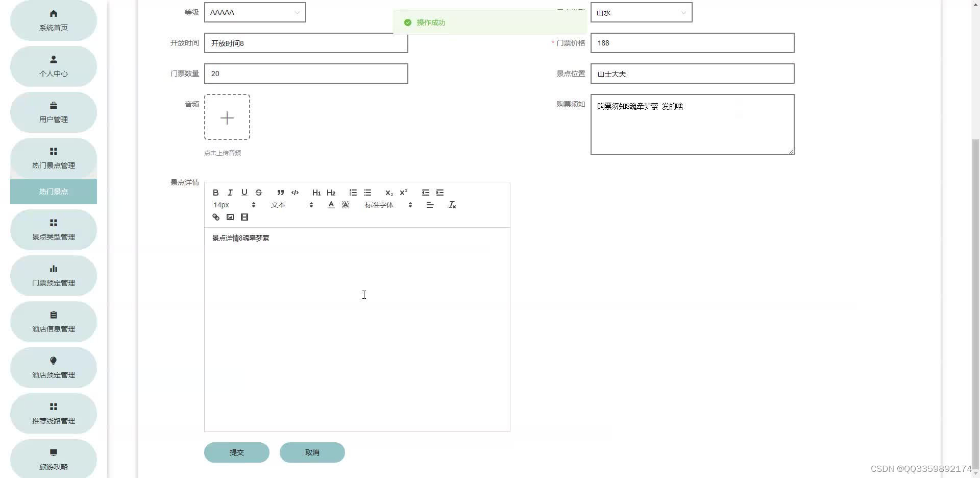Screen dimensions: 980x478
Task: Apply Heading 1 style
Action: tap(316, 193)
